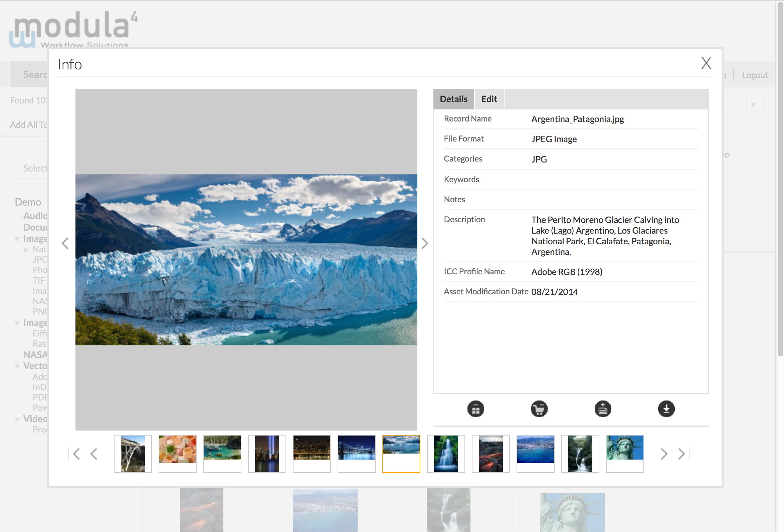Click the Adobe RGB (1998) value
Screen dimensions: 784x532
click(566, 272)
